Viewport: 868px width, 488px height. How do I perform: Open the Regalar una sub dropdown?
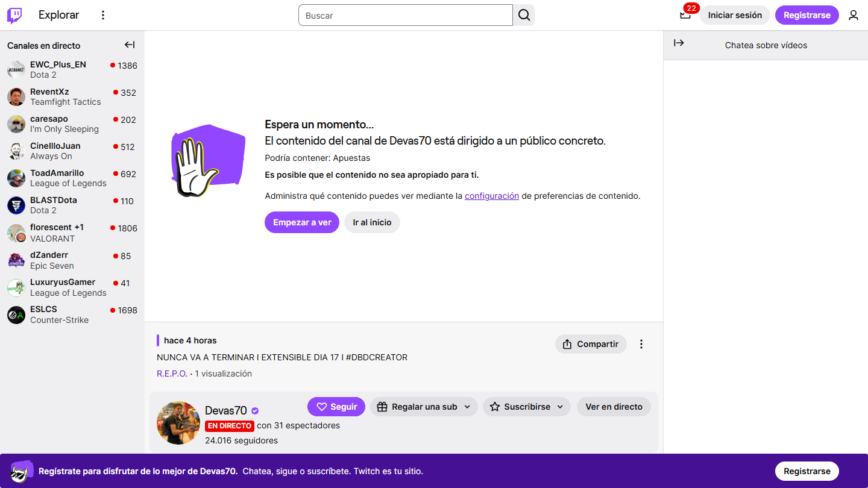[x=424, y=407]
